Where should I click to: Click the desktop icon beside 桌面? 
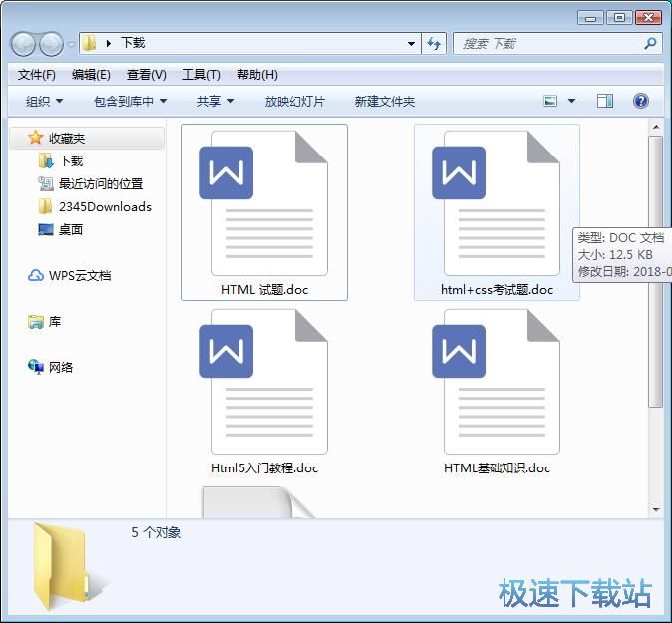click(x=46, y=229)
